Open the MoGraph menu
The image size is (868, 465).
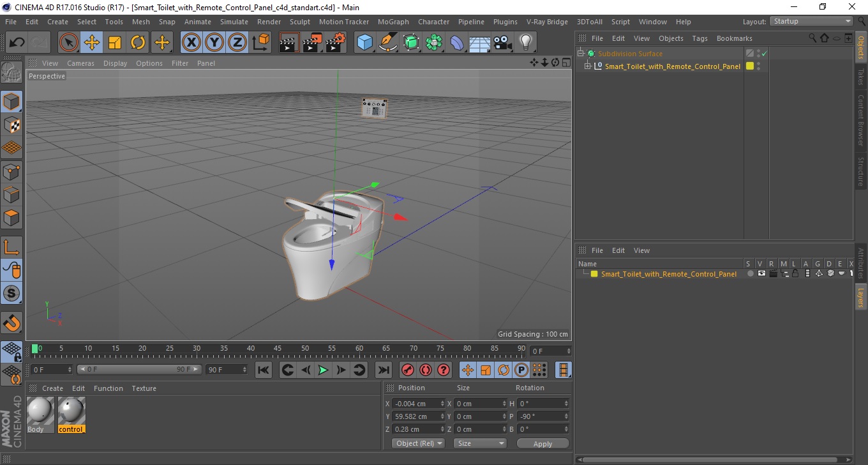(x=393, y=22)
